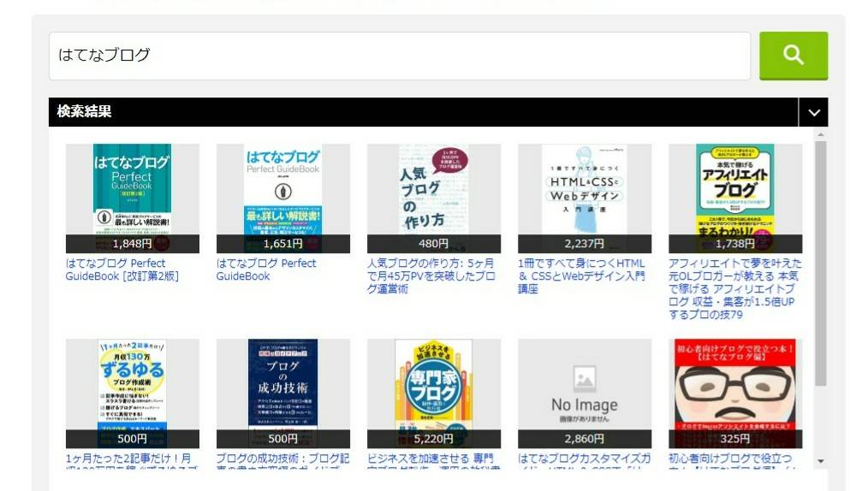Collapse the 検索結果 panel with the chevron
Screen dimensions: 868x491
coord(813,112)
